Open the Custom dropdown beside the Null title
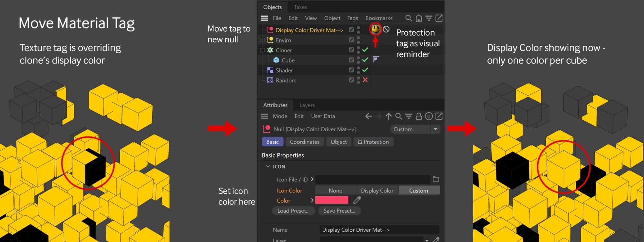The image size is (644, 242). pyautogui.click(x=415, y=129)
